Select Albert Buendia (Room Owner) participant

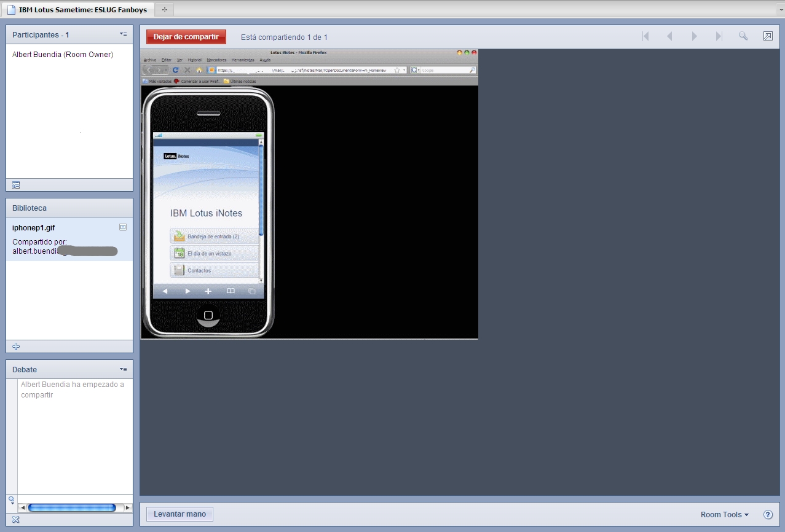tap(63, 55)
